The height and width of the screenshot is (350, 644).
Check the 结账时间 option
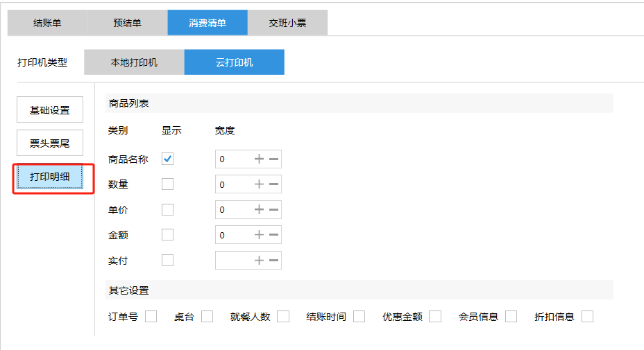click(x=359, y=317)
